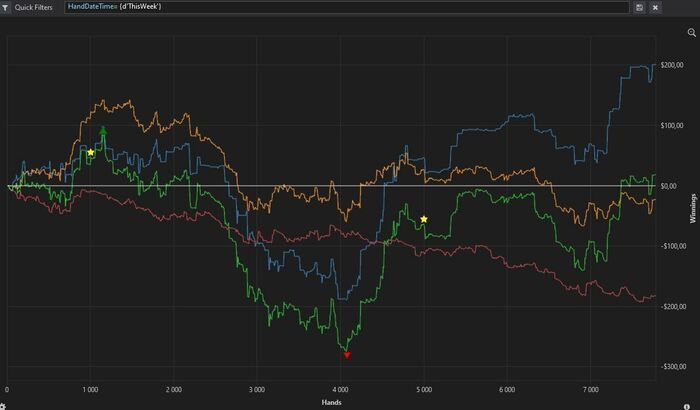This screenshot has height=410, width=700.
Task: Click the 4 000 hands axis tick
Action: point(340,389)
